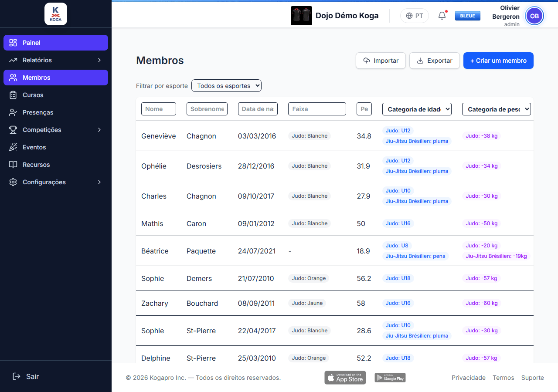Focus the Faixa filter field
This screenshot has height=392, width=558.
point(317,109)
